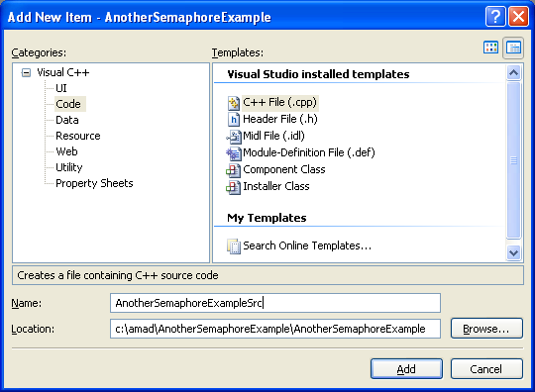
Task: Click the C++ File (.cpp) template icon
Action: click(x=234, y=103)
